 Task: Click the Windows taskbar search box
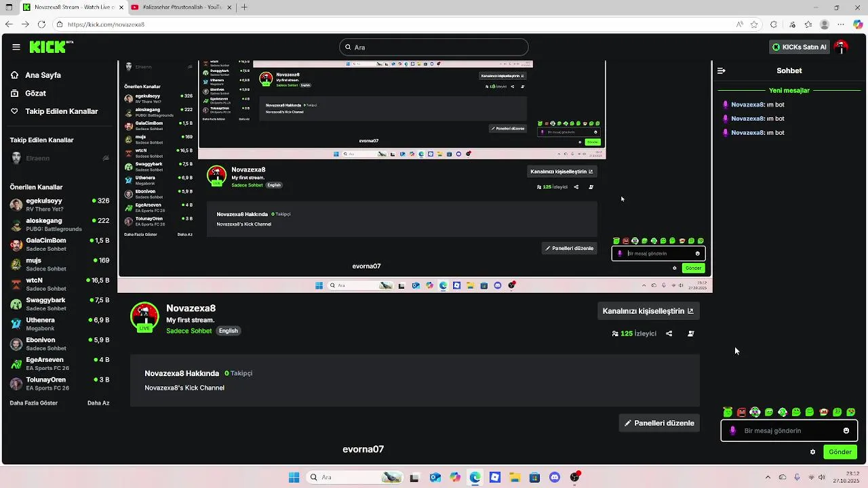[354, 477]
